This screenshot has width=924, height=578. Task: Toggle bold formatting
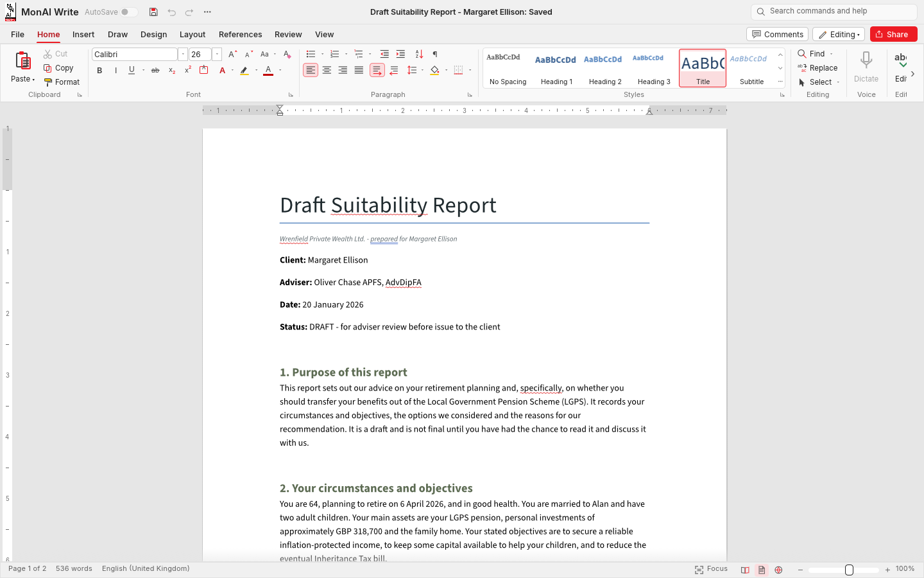click(99, 71)
